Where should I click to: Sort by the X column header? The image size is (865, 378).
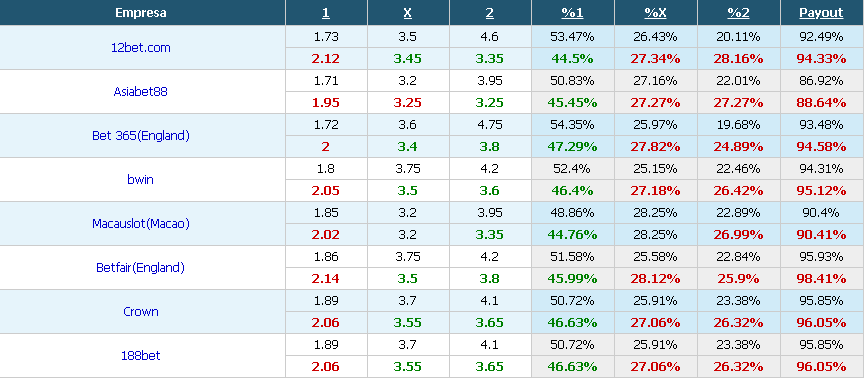pyautogui.click(x=408, y=13)
